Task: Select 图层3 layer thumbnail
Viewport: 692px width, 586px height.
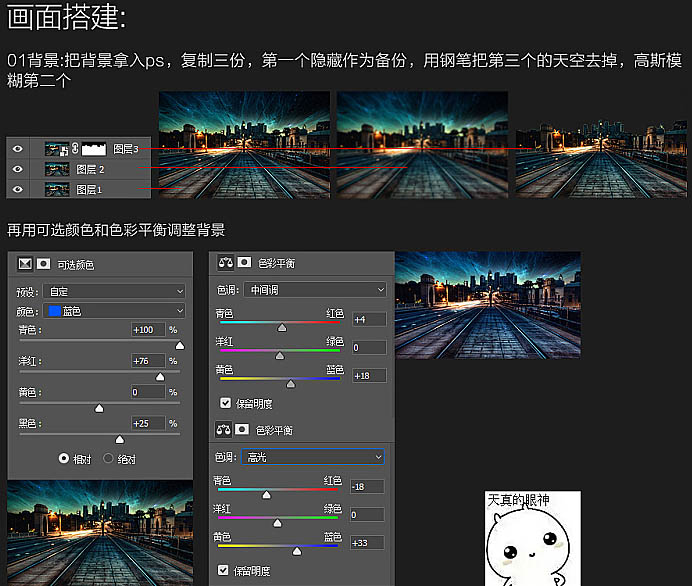Action: click(57, 149)
